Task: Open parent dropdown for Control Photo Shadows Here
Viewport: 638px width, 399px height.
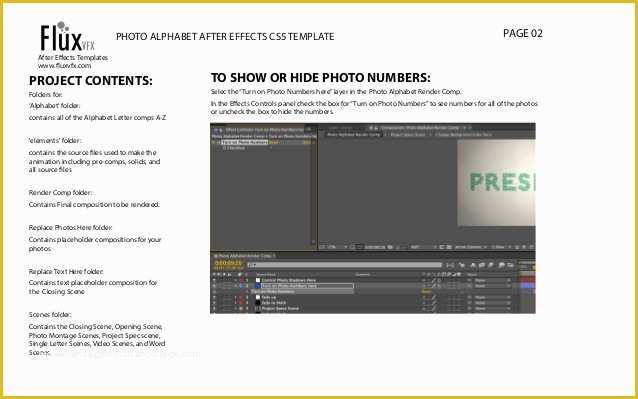Action: [x=492, y=280]
